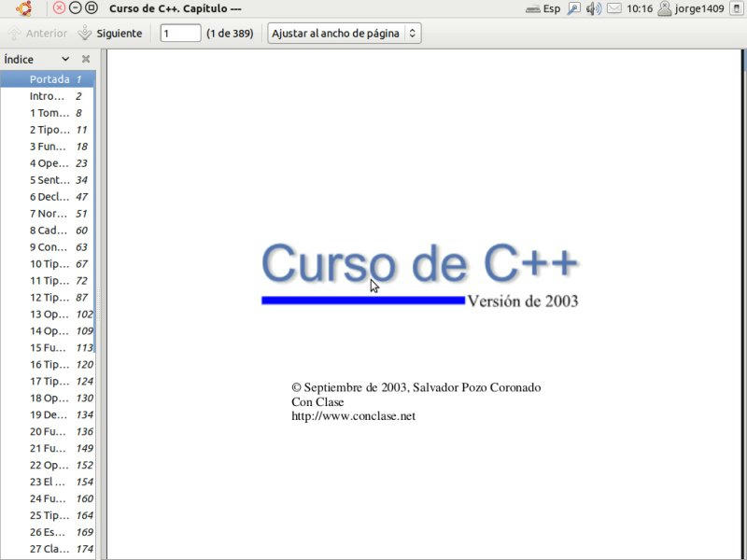
Task: Open chapter 10 Tip… page 67
Action: (48, 264)
